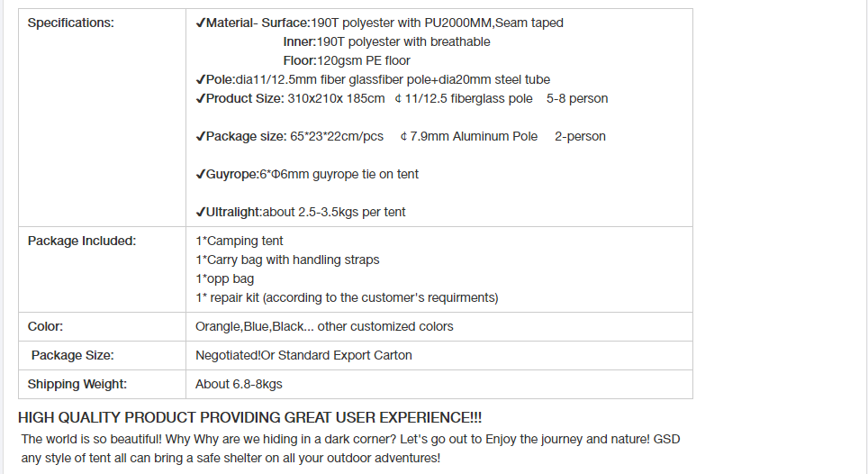Click the checkmark before Guyrope:
The image size is (868, 474).
pos(201,175)
